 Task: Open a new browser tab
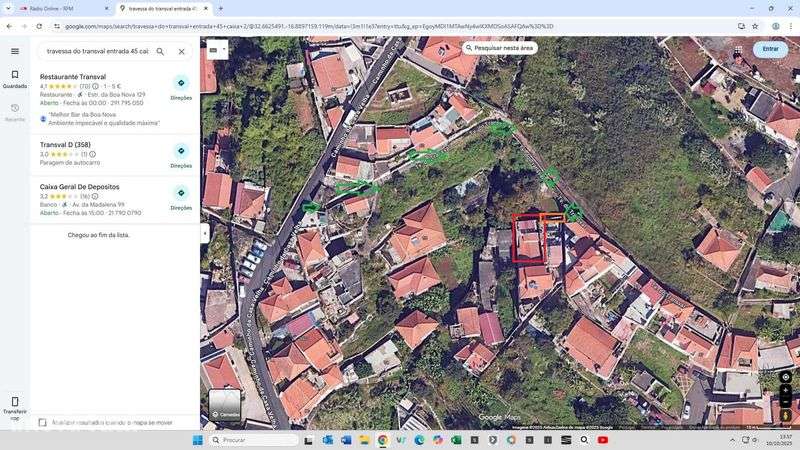coord(220,9)
